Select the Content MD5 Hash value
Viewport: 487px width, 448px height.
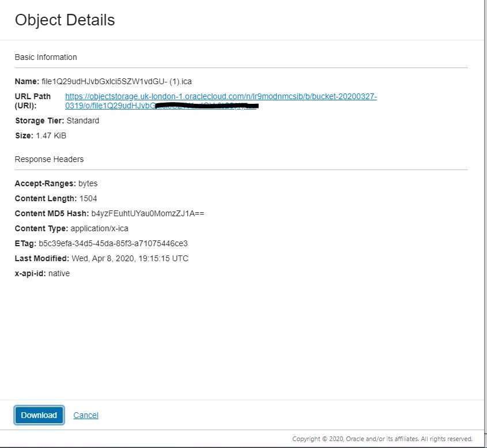click(148, 213)
